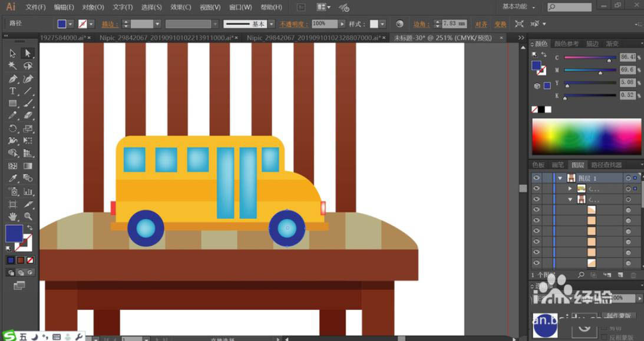Open the 文件(F) menu

tap(36, 8)
